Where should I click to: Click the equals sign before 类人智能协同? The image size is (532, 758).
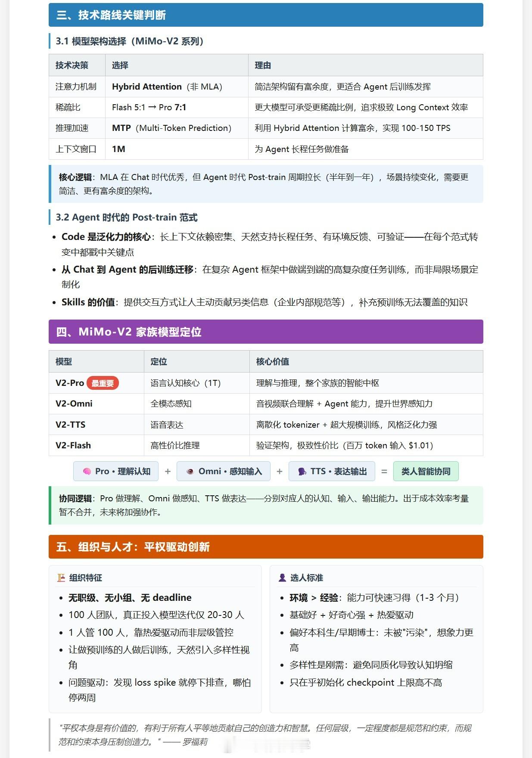point(384,472)
